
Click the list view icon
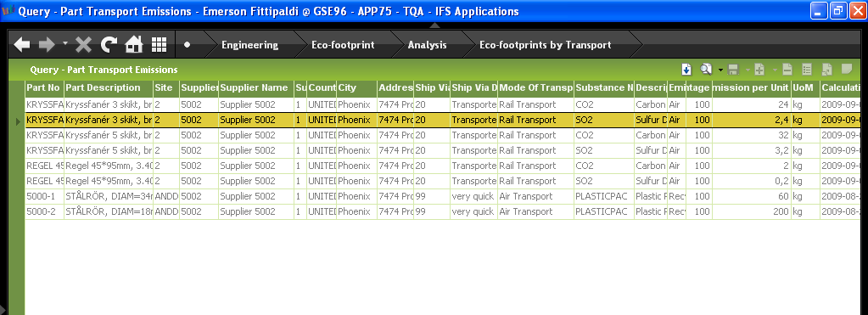(x=807, y=70)
